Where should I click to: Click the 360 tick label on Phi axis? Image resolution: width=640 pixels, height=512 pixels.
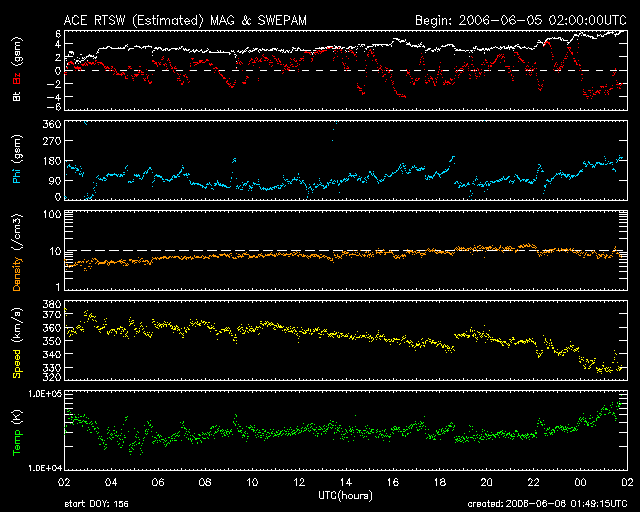(x=52, y=124)
